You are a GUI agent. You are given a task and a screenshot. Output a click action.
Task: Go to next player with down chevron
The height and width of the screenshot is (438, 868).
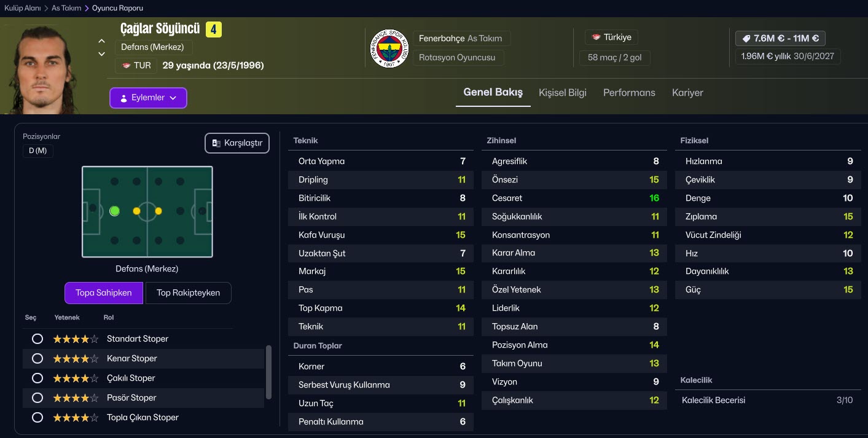[102, 54]
